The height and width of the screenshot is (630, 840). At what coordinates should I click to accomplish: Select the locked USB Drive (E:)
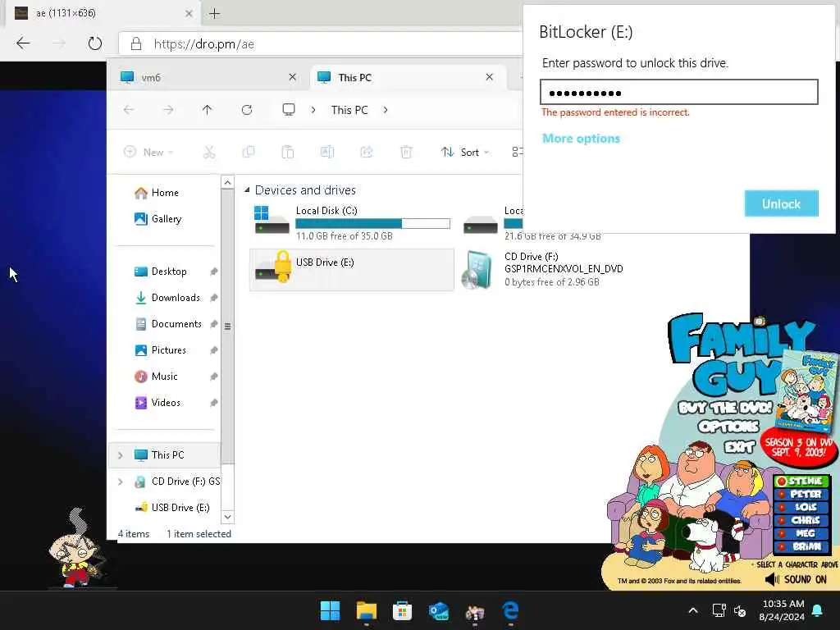(x=351, y=269)
